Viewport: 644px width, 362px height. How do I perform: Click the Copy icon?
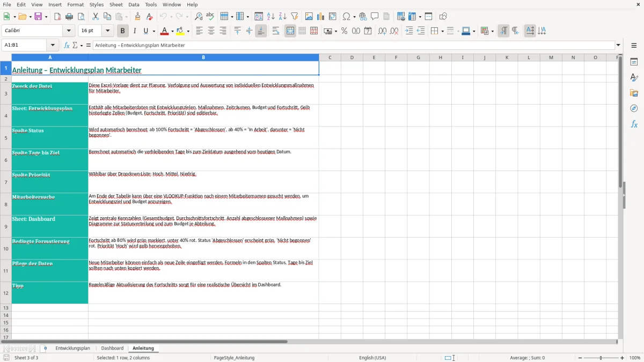point(107,17)
